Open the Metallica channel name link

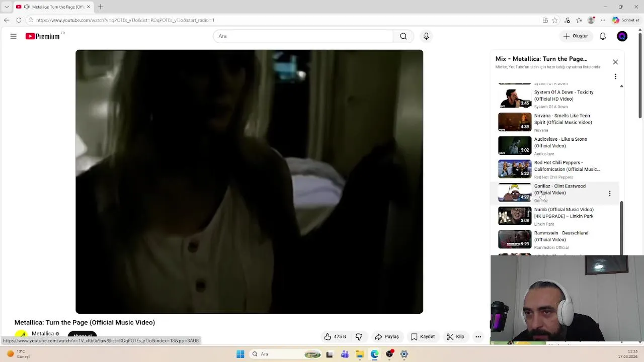pos(43,334)
